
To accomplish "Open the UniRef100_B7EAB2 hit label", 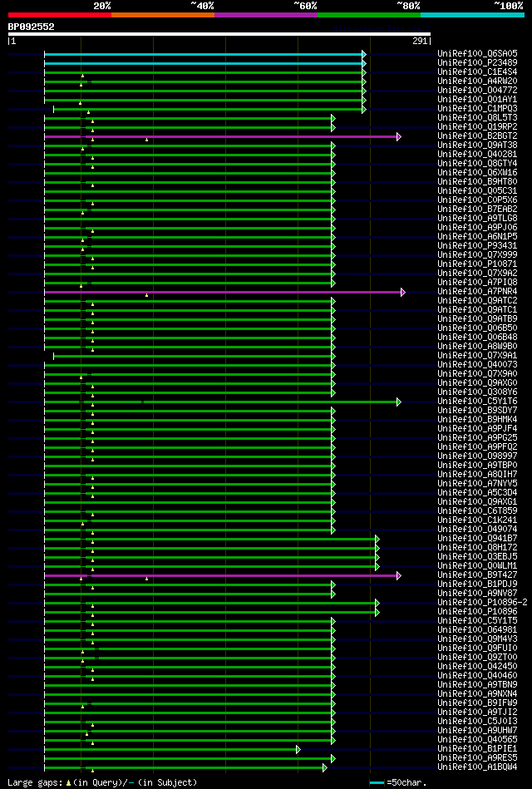I will pyautogui.click(x=477, y=209).
